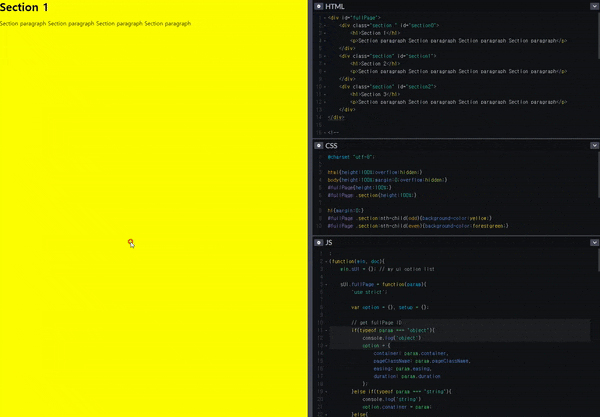Viewport: 600px width, 417px height.
Task: Collapse the sUI.fullPage function fold arrow
Action: [326, 285]
